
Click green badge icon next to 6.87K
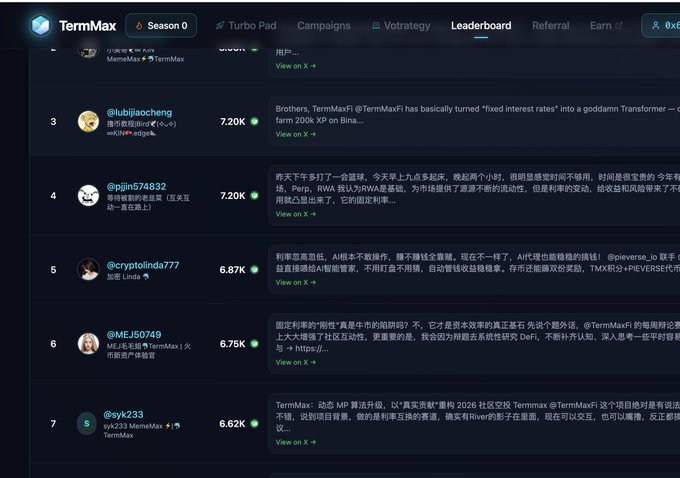click(254, 270)
